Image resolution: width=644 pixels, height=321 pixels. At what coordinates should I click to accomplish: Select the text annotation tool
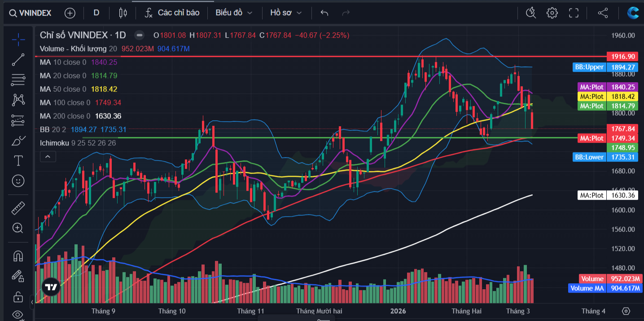click(x=18, y=161)
